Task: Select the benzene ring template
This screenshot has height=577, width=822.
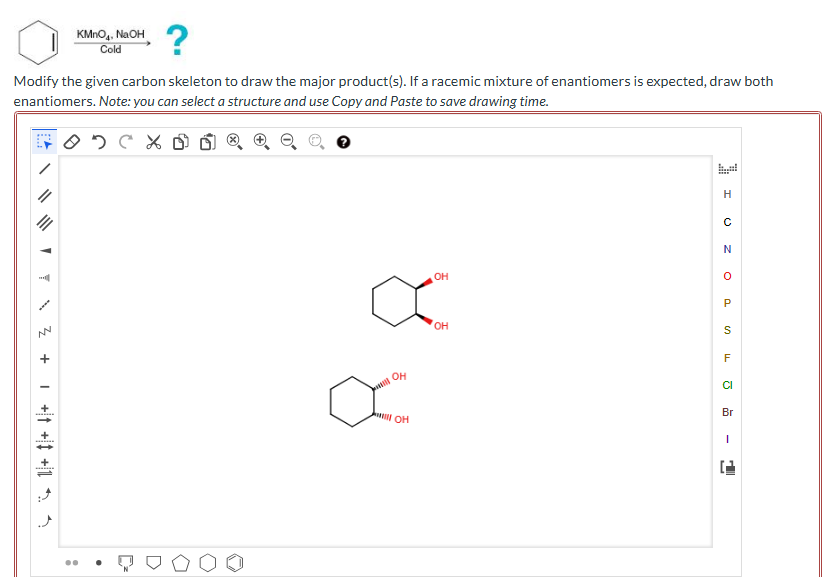Action: (x=234, y=562)
